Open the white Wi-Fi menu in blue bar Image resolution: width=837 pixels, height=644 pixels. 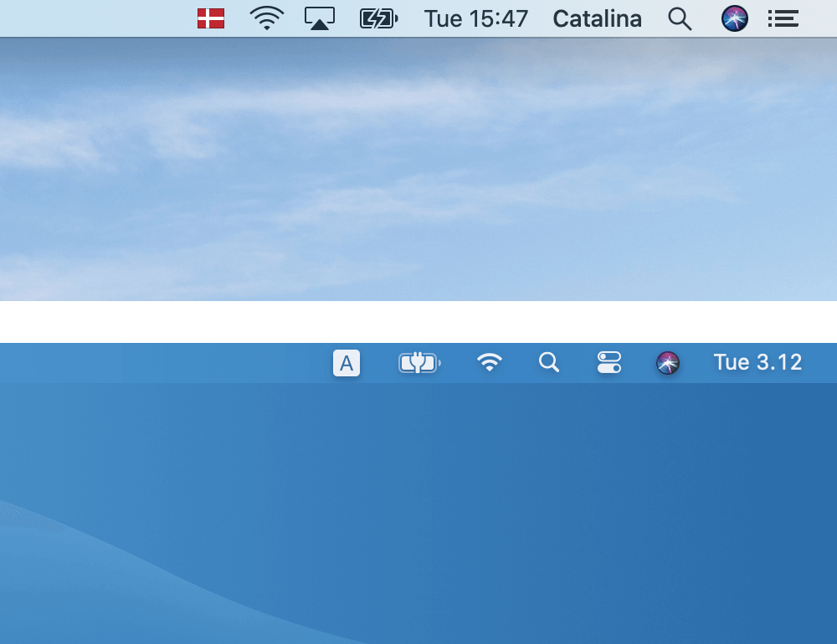pyautogui.click(x=490, y=362)
